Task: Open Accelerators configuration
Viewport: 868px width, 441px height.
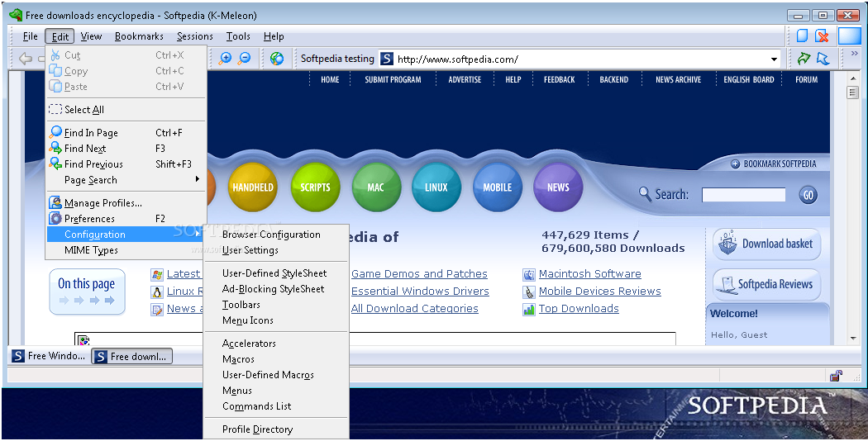Action: point(276,344)
